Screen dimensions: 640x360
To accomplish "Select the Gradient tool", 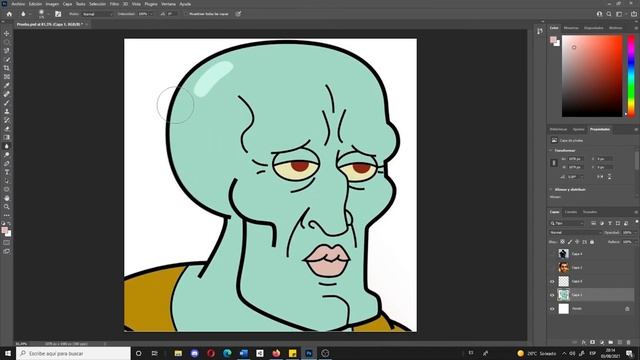I will tap(7, 137).
